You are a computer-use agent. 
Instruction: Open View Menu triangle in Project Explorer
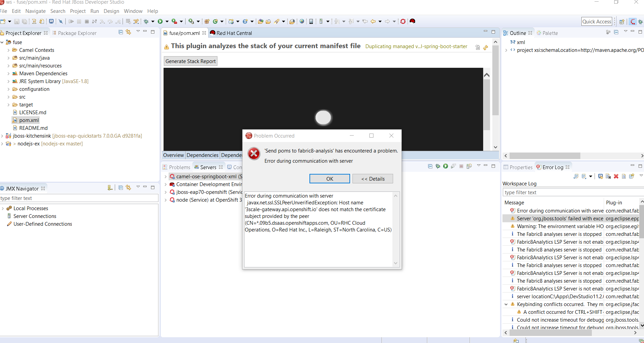[x=138, y=32]
